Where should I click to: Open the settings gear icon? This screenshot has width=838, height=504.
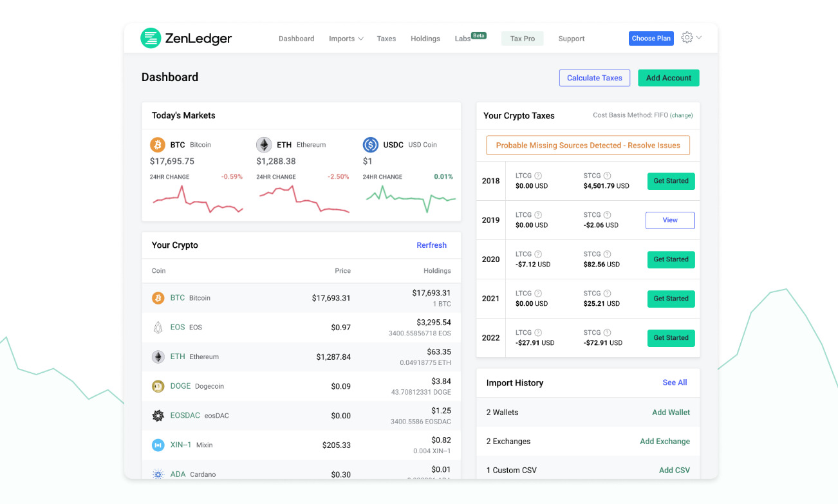coord(687,37)
